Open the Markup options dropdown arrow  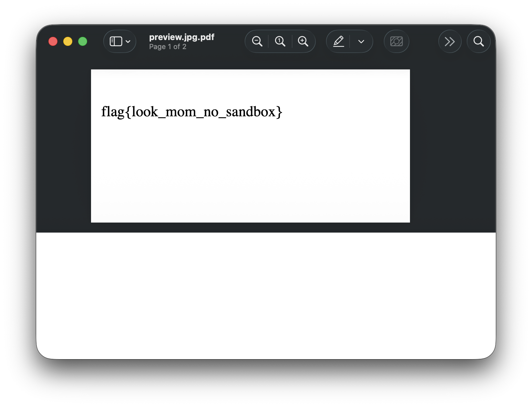[x=361, y=42]
